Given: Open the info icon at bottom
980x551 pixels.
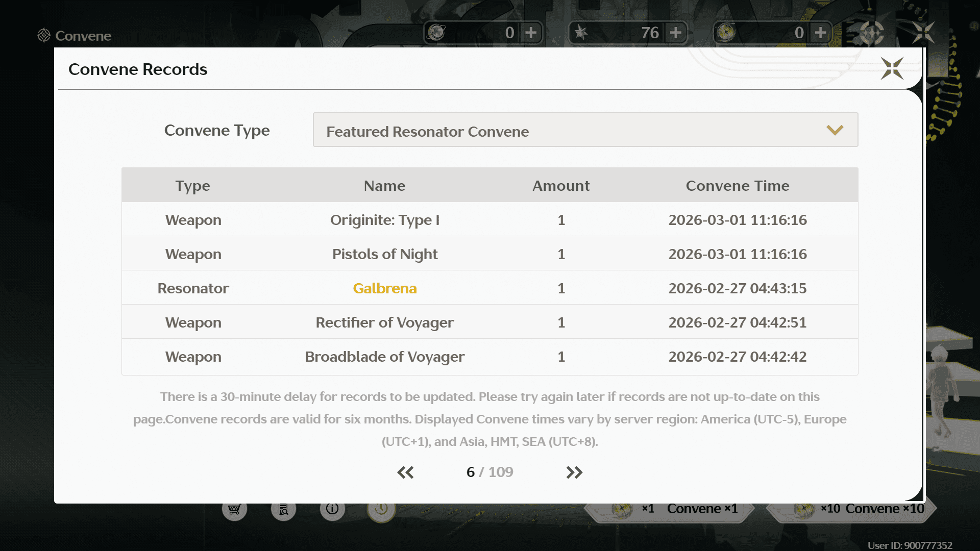Looking at the screenshot, I should (332, 509).
